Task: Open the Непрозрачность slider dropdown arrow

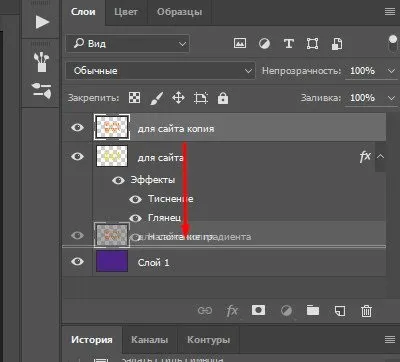Action: coord(391,71)
